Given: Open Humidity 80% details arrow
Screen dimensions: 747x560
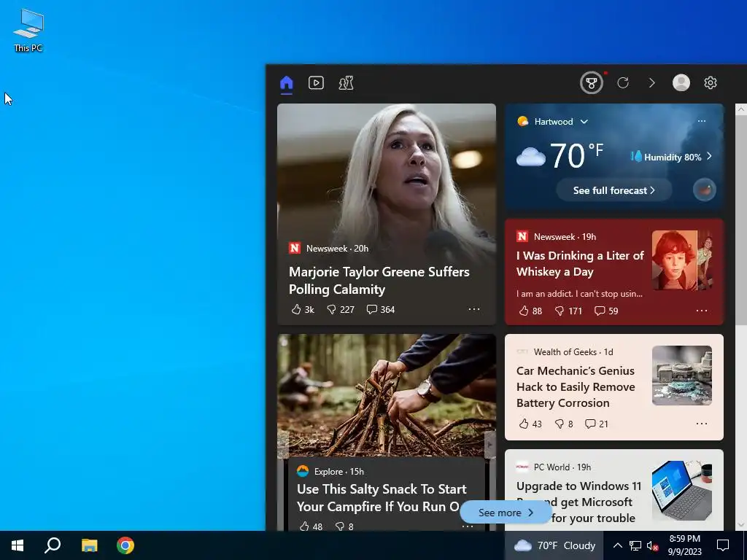Looking at the screenshot, I should pyautogui.click(x=709, y=156).
